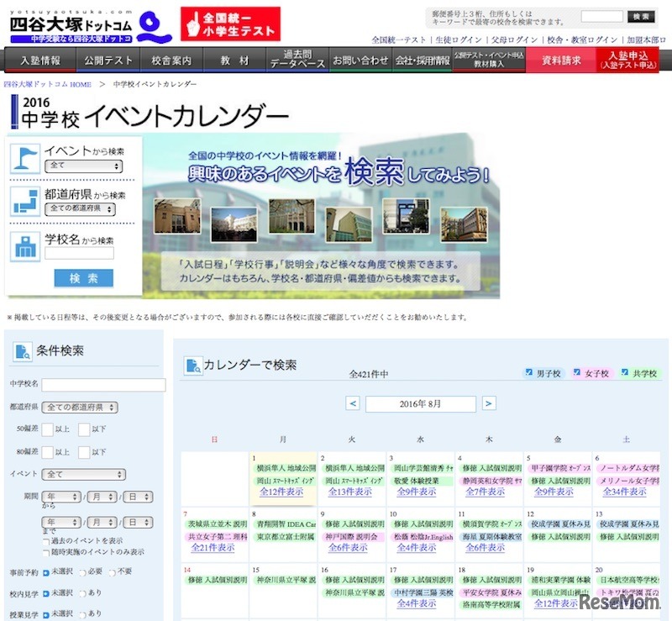The width and height of the screenshot is (672, 621).
Task: Click the map icon for prefecture search
Action: [x=25, y=199]
